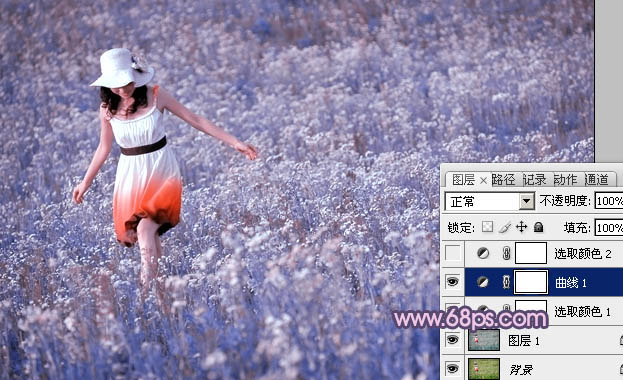Hide the 曲线 1 layer eye

tap(453, 282)
